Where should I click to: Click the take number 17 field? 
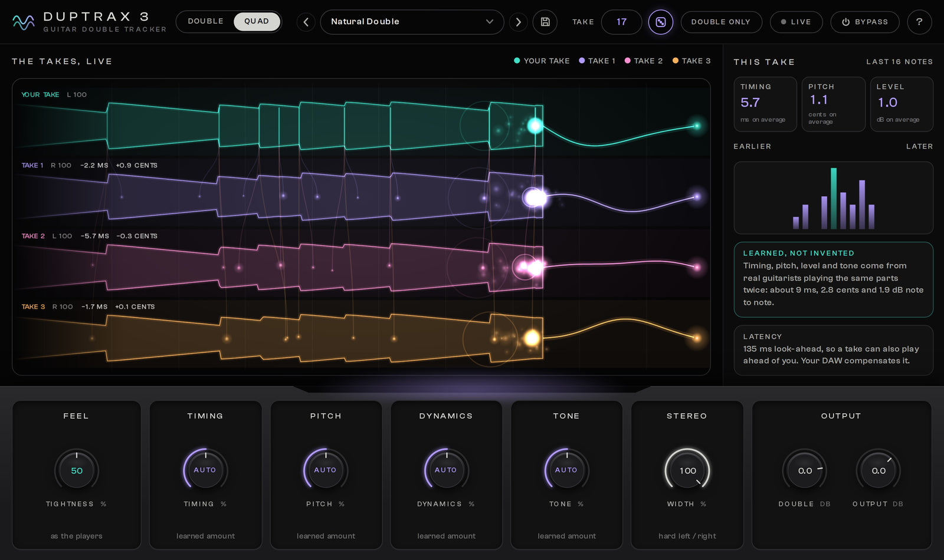tap(621, 22)
